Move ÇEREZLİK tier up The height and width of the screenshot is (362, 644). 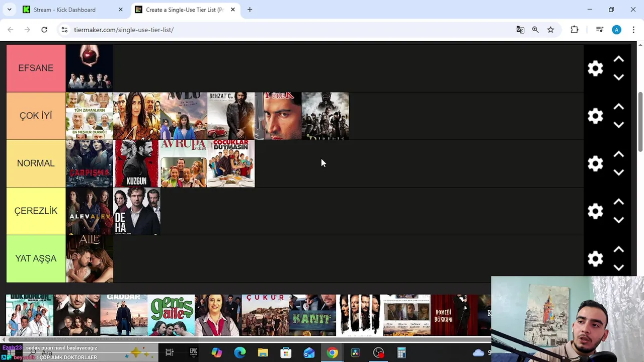click(x=619, y=202)
